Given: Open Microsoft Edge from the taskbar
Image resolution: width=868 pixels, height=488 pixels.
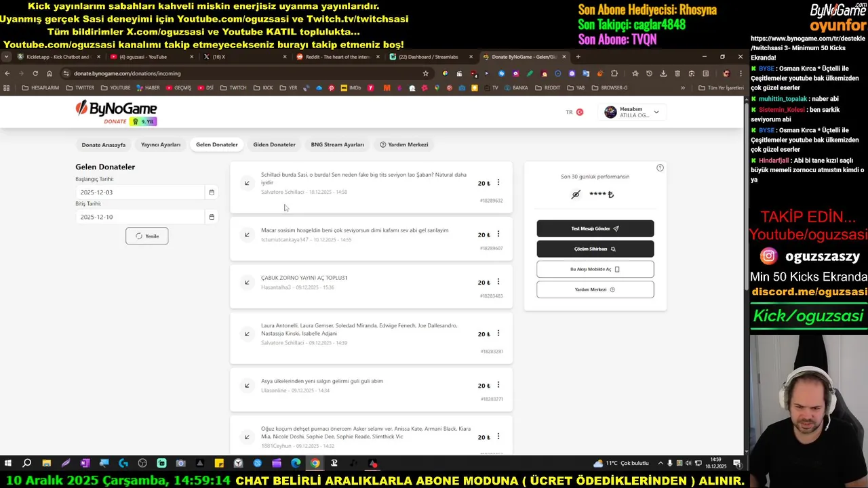Looking at the screenshot, I should 296,464.
